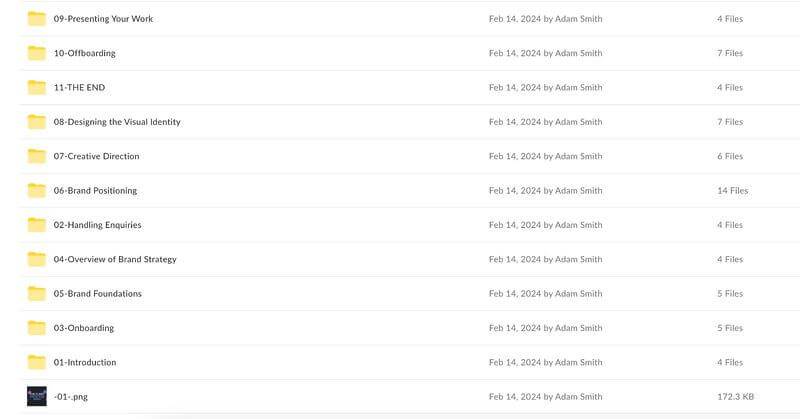The image size is (800, 419).
Task: Open the 08-Designing the Visual Identity folder icon
Action: click(x=36, y=122)
